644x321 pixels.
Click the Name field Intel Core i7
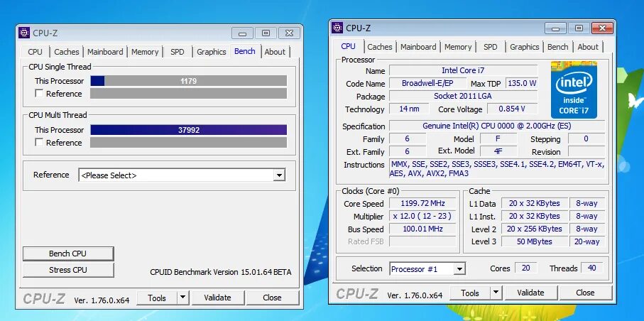(463, 71)
